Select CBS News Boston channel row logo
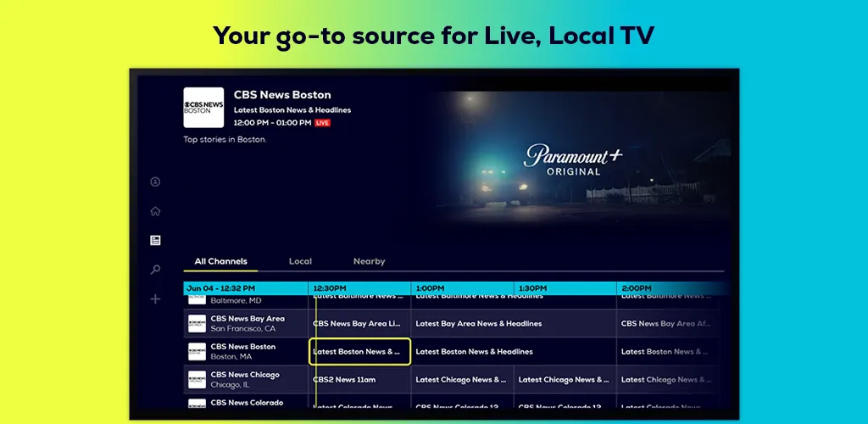This screenshot has height=424, width=868. click(197, 351)
